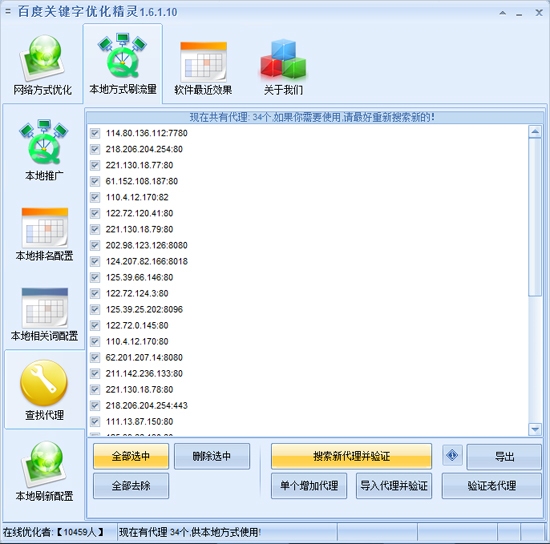Open the 本地刷新配置 globe sidebar icon
This screenshot has height=544, width=550.
coord(44,471)
